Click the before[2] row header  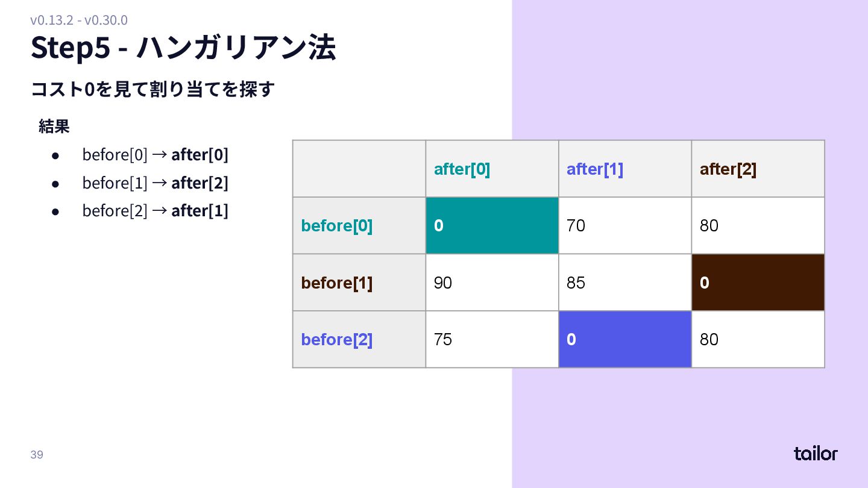click(359, 339)
